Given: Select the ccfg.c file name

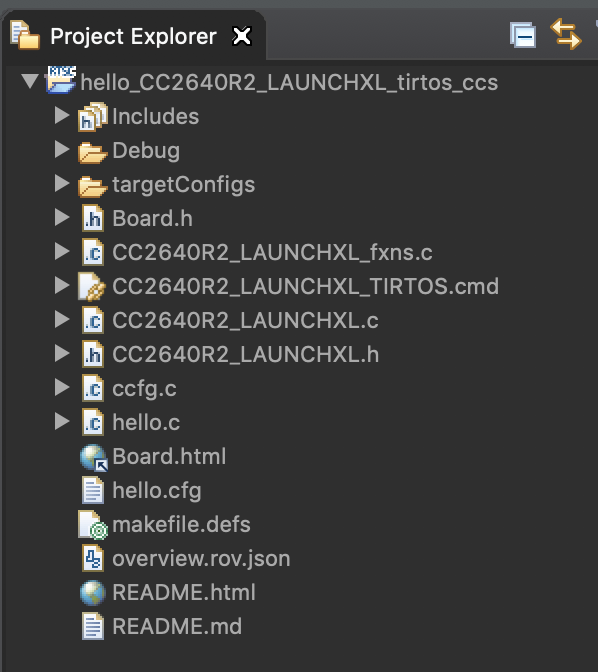Looking at the screenshot, I should 144,389.
